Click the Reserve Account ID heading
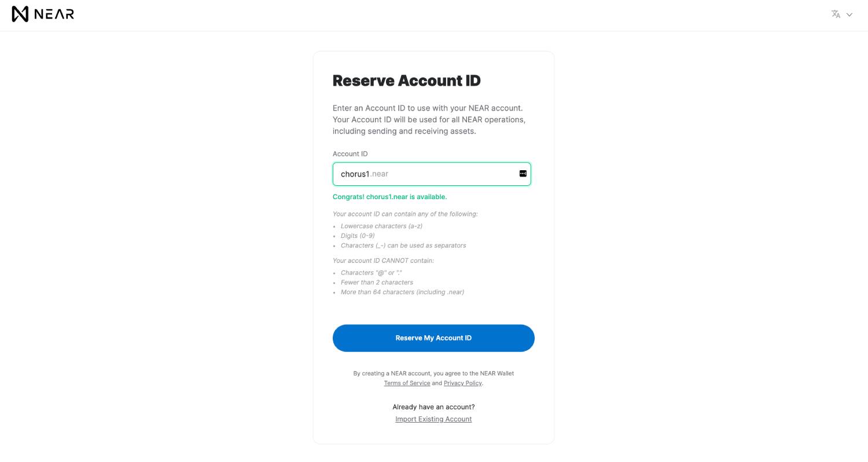The height and width of the screenshot is (462, 868). pyautogui.click(x=406, y=80)
